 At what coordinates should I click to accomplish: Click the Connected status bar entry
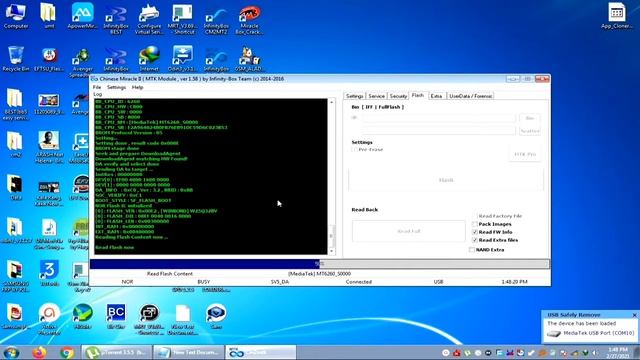[359, 282]
